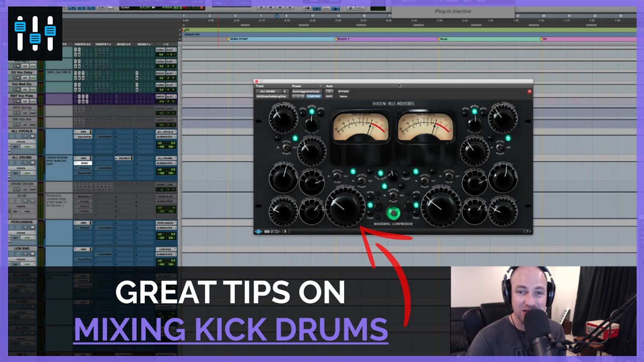Viewport: 644px width, 362px height.
Task: Click the COMPARE button in plugin header
Action: point(314,96)
